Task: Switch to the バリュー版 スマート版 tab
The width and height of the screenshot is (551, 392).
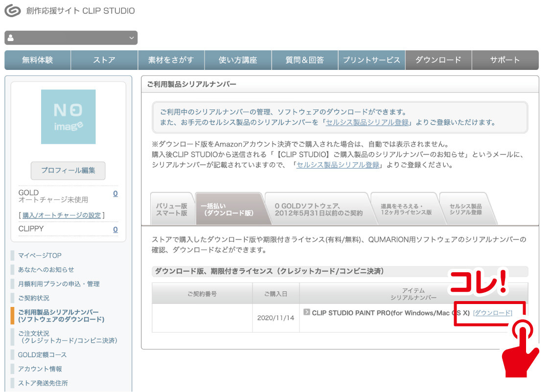Action: coord(171,209)
